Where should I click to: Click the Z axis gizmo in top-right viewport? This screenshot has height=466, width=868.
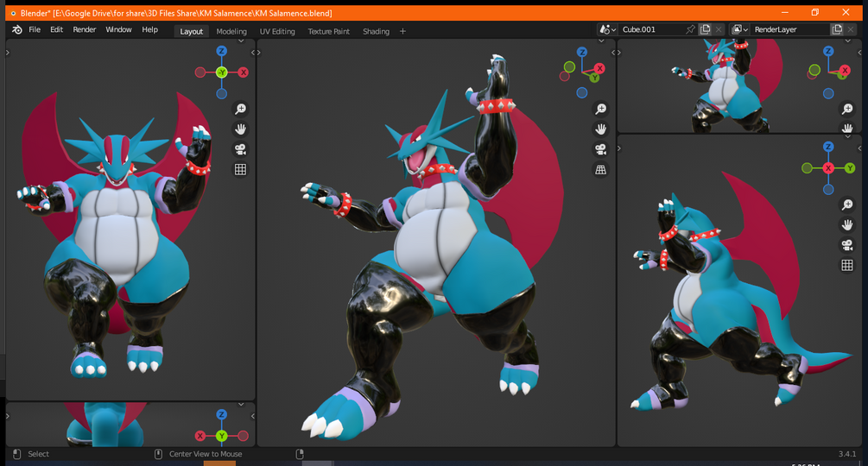click(x=828, y=51)
